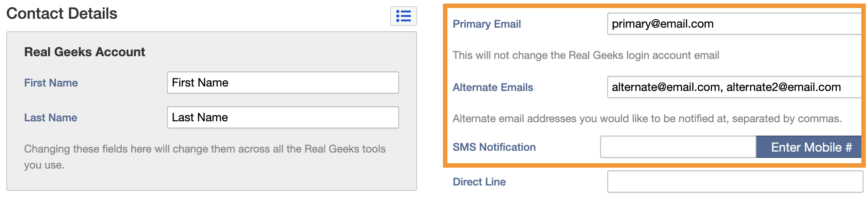
Task: Click the Alternate Emails label
Action: [x=493, y=87]
